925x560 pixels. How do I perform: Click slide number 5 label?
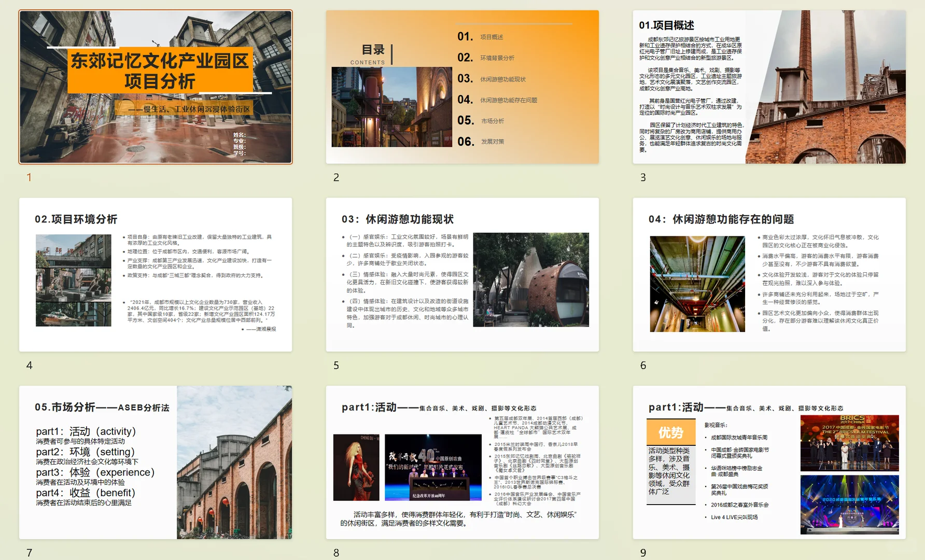click(336, 366)
